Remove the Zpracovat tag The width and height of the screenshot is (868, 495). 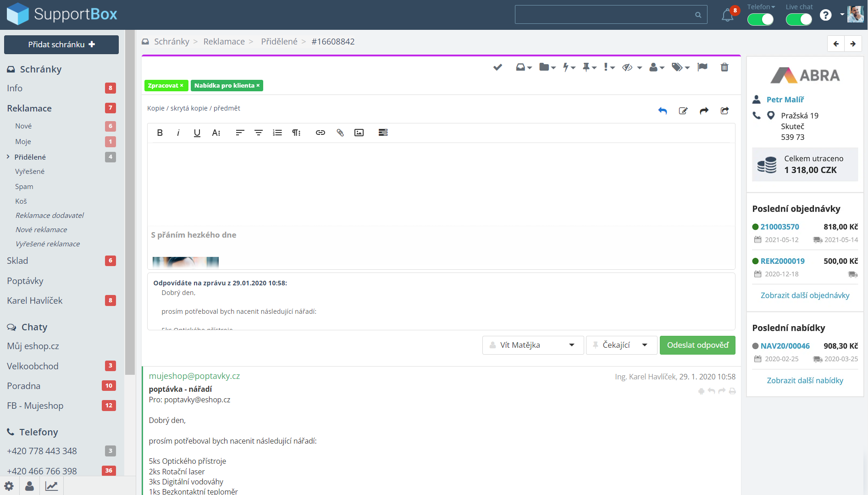[182, 86]
